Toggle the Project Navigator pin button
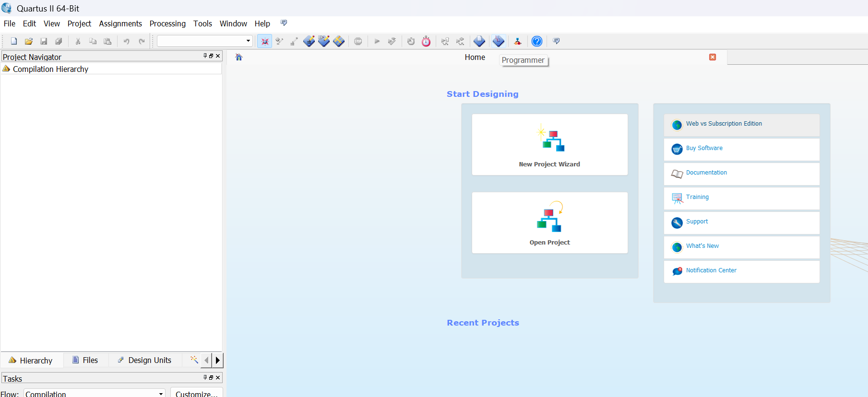868x397 pixels. click(x=205, y=56)
